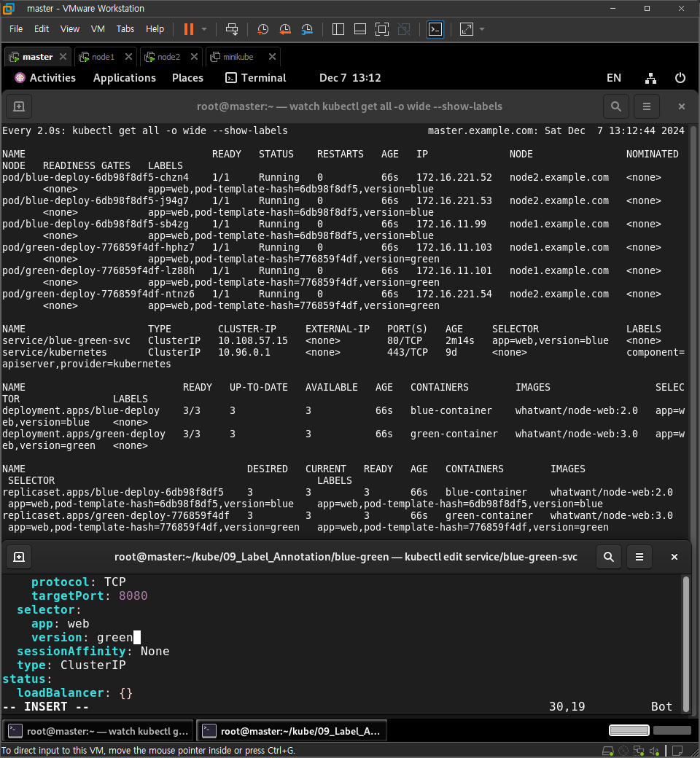Click the Send Ctrl+Alt+Del icon
Image resolution: width=700 pixels, height=758 pixels.
point(232,29)
